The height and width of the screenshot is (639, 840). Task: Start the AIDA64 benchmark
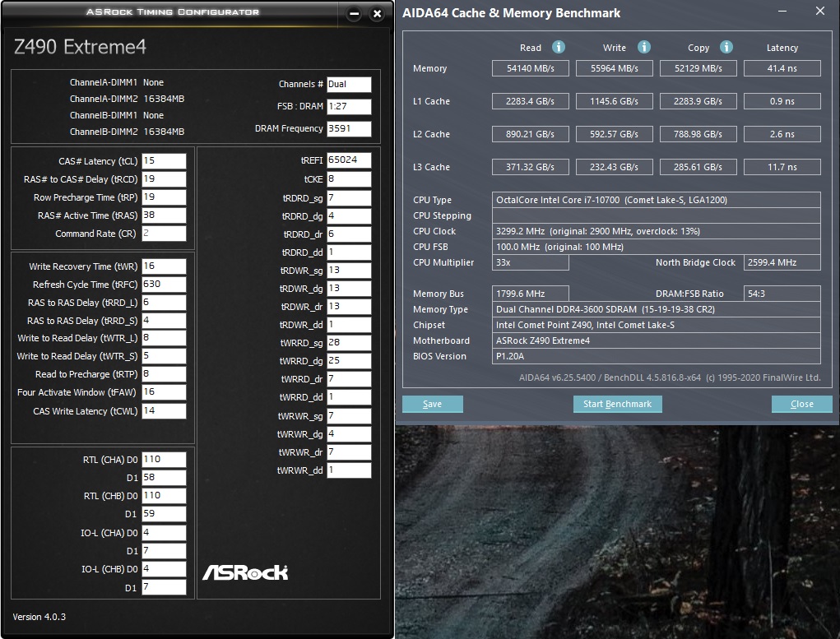(x=617, y=404)
